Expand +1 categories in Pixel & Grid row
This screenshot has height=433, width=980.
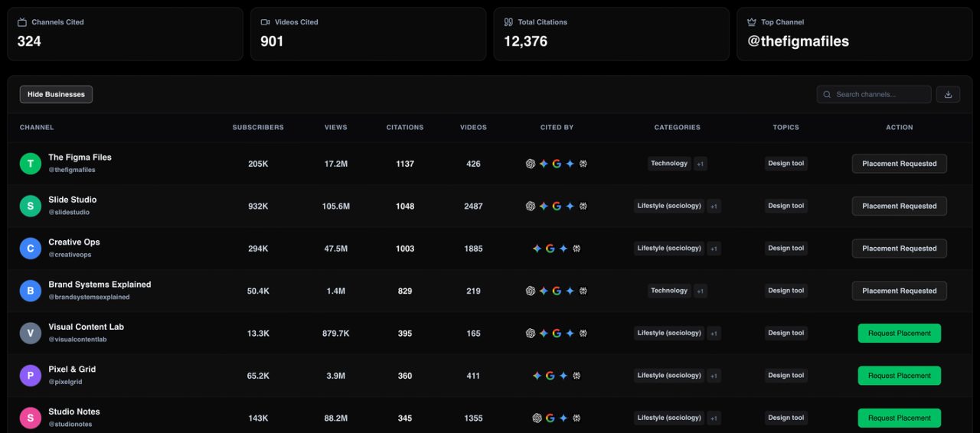(x=714, y=376)
